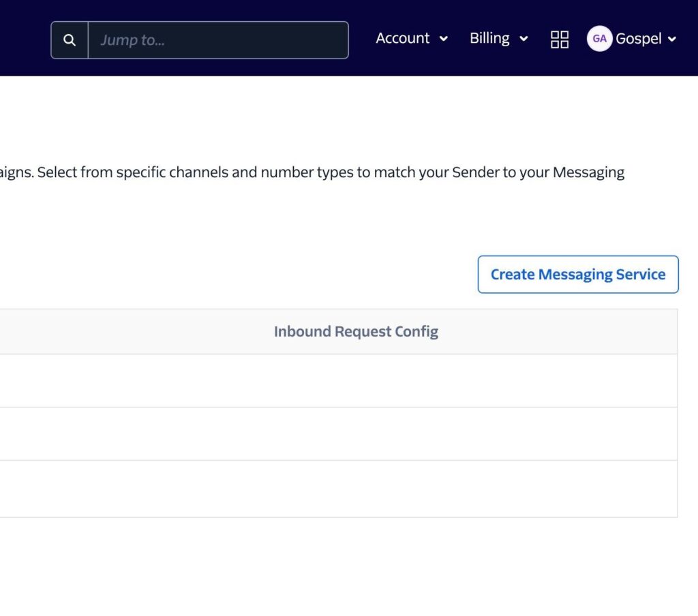Image resolution: width=698 pixels, height=616 pixels.
Task: Click the word Messaging in the description
Action: pyautogui.click(x=588, y=172)
